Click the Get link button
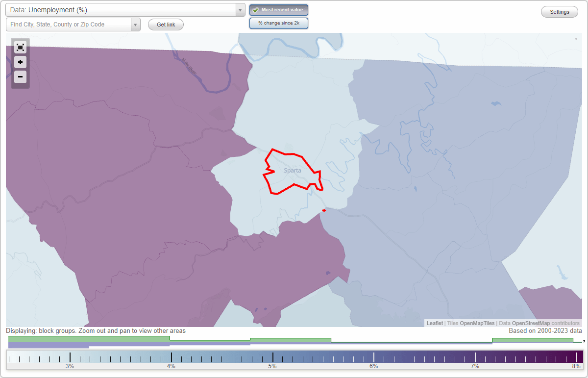The image size is (588, 378). click(165, 24)
